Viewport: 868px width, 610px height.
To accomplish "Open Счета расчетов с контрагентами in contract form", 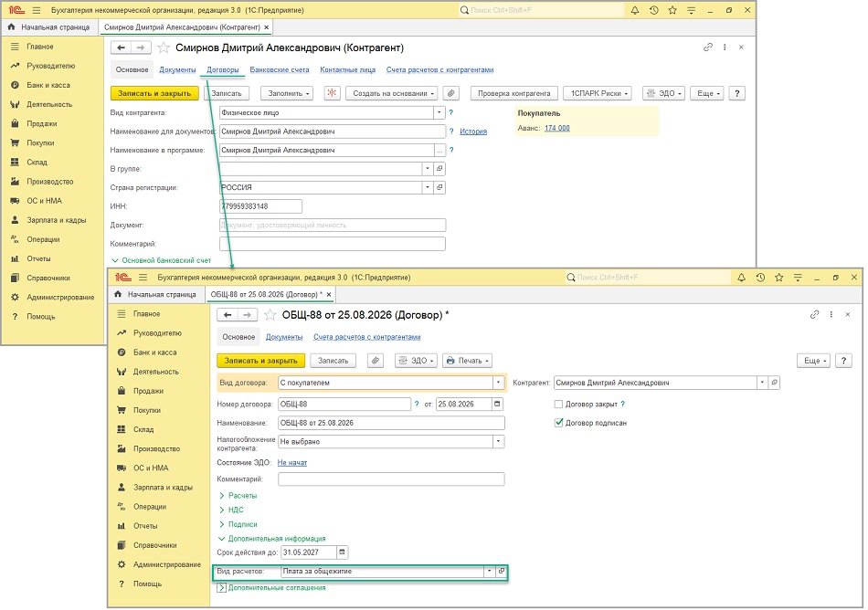I will coord(367,337).
